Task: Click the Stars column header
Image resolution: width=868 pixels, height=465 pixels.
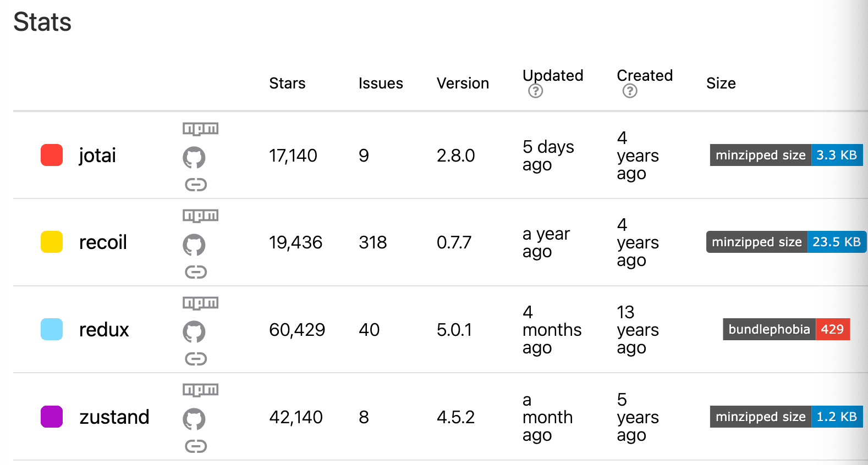Action: 287,83
